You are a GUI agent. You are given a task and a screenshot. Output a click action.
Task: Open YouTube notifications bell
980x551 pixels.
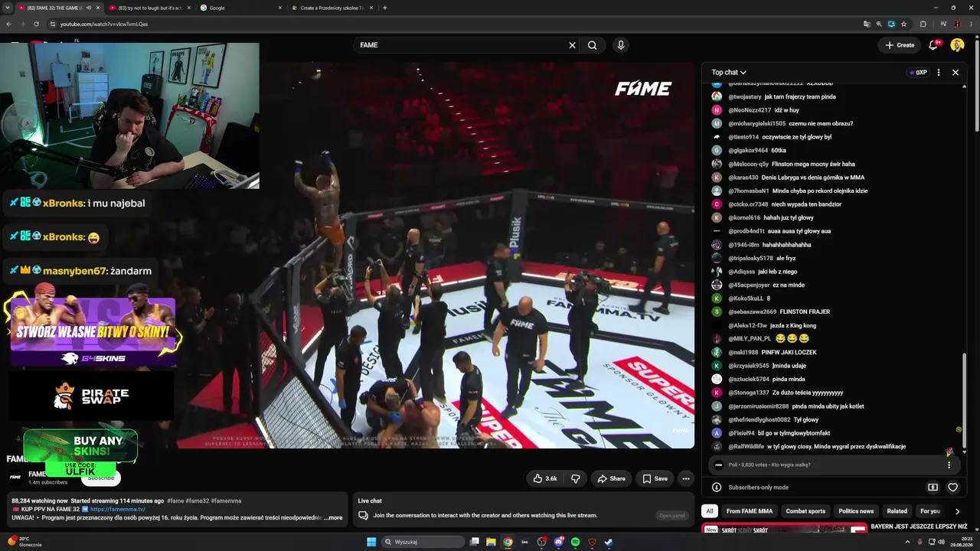pyautogui.click(x=933, y=45)
